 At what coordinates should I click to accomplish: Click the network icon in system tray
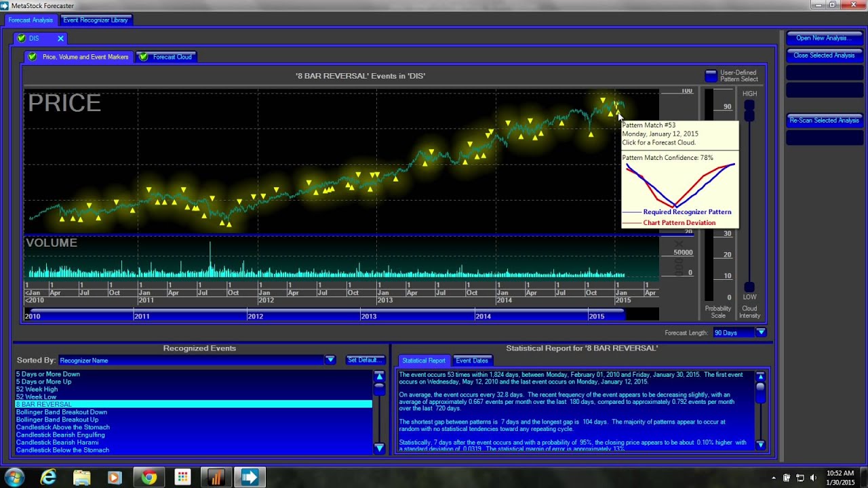(x=800, y=478)
